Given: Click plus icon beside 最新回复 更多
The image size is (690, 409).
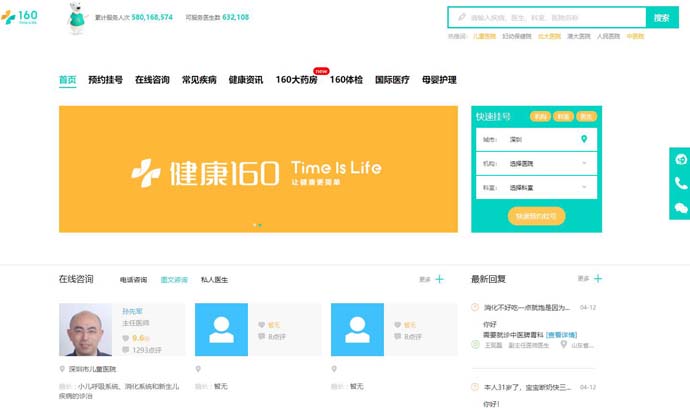Looking at the screenshot, I should click(x=598, y=279).
